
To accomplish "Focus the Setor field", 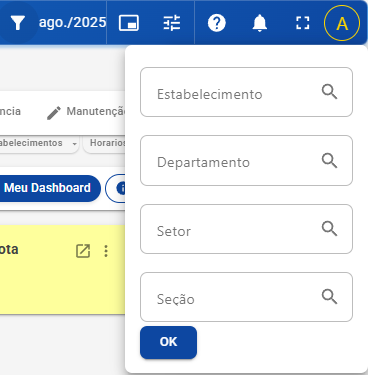I will [246, 229].
